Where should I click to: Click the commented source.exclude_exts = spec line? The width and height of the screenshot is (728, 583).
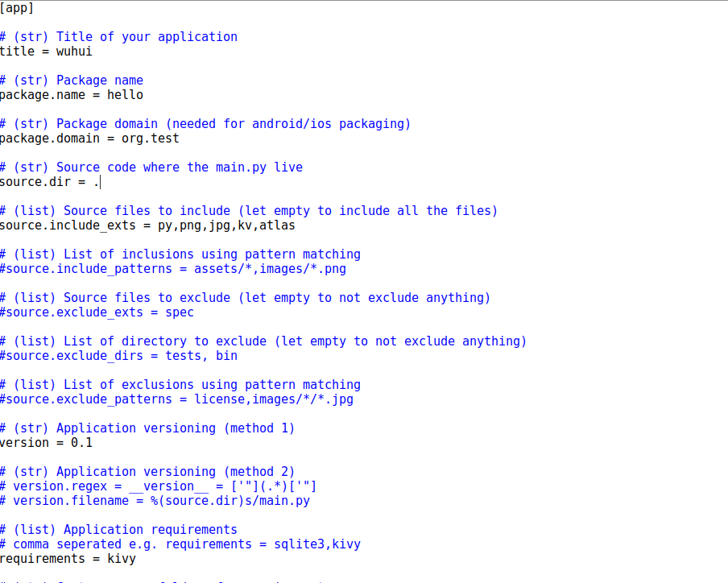(97, 312)
